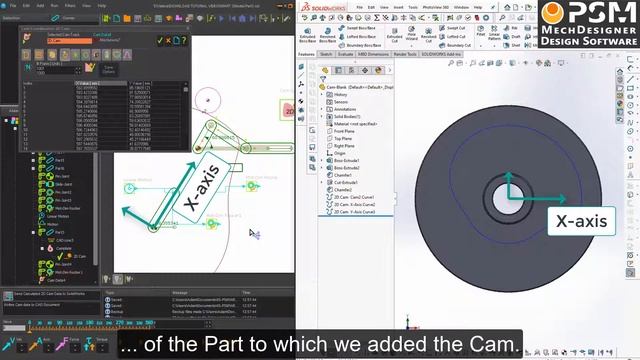640x360 pixels.
Task: Open DisplayManager tab icon in SolidWorks
Action: click(378, 70)
